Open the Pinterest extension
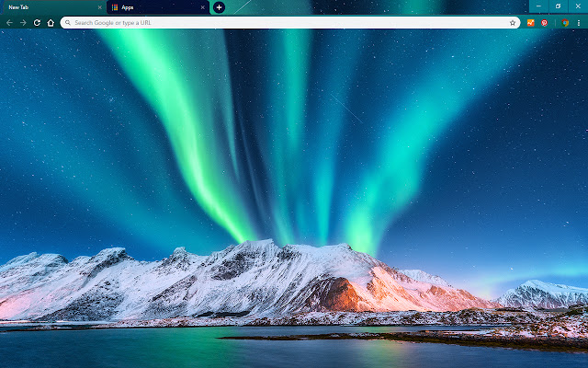Screen dimensions: 588x368 pyautogui.click(x=544, y=22)
